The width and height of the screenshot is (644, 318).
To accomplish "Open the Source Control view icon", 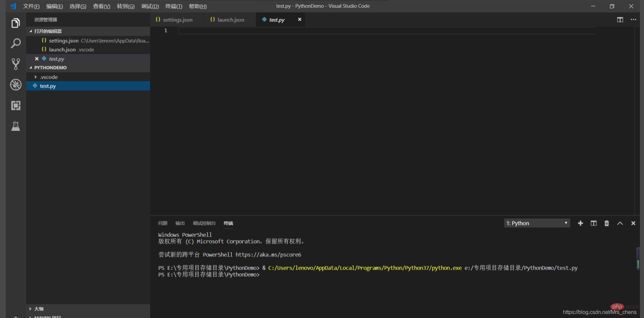I will click(x=16, y=64).
